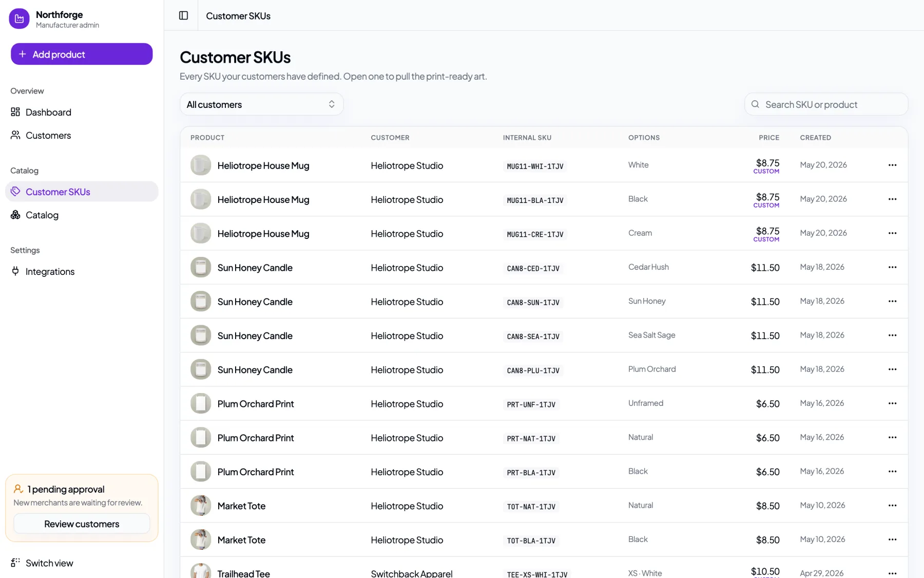Open row actions for PRT-NAT-1TJV
The height and width of the screenshot is (578, 924).
pos(892,437)
